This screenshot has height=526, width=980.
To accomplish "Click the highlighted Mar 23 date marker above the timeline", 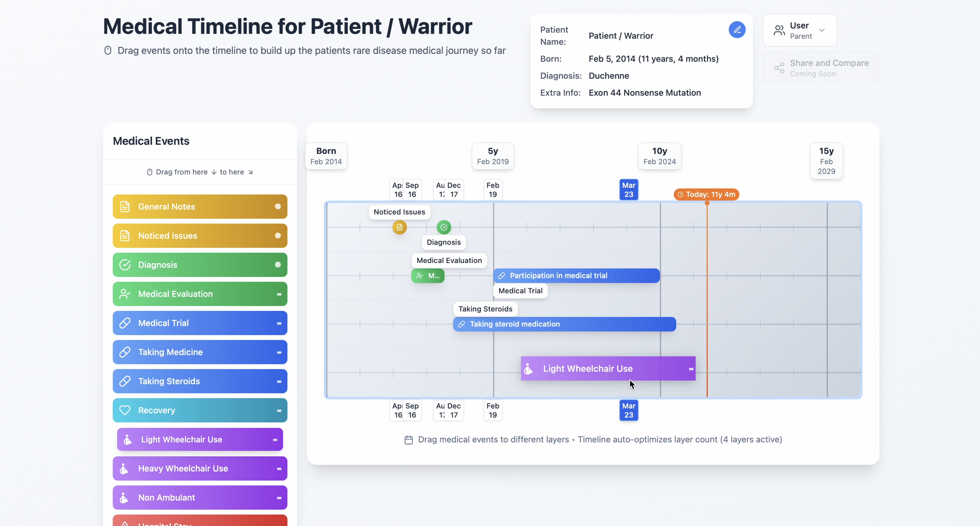I will [x=628, y=189].
